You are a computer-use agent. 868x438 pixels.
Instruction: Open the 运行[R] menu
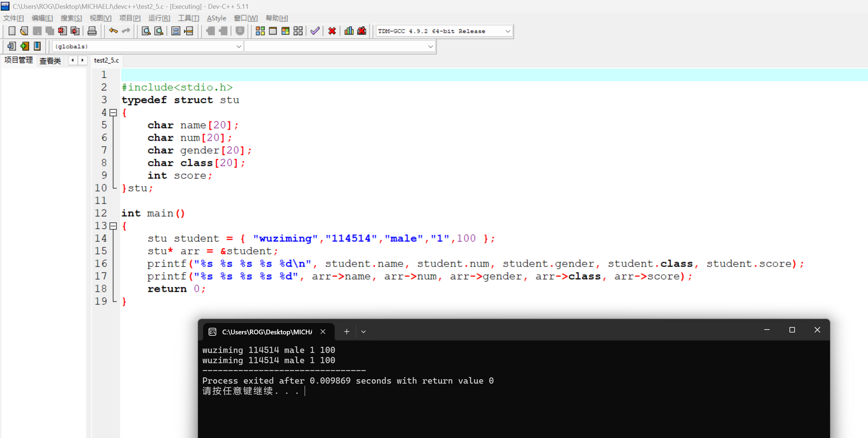point(159,18)
